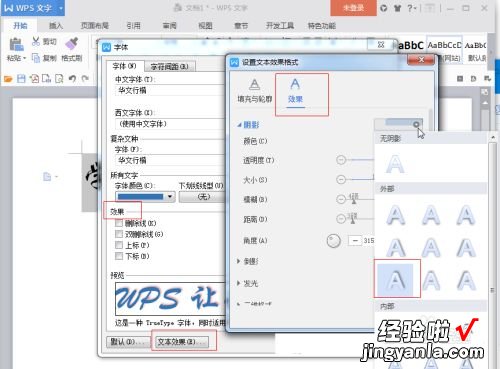Image resolution: width=500 pixels, height=369 pixels.
Task: Open the 引用 ribbon tab
Action: pos(133,26)
